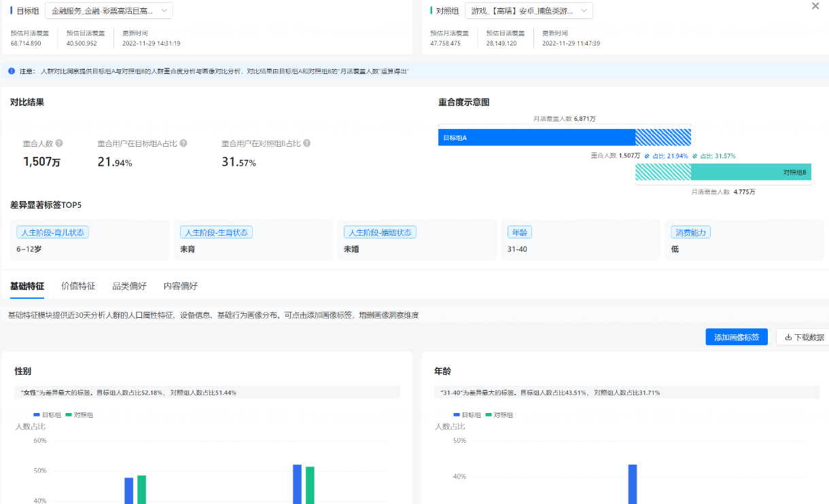Image resolution: width=829 pixels, height=504 pixels.
Task: Click the 添加画像标签 button
Action: [x=737, y=337]
